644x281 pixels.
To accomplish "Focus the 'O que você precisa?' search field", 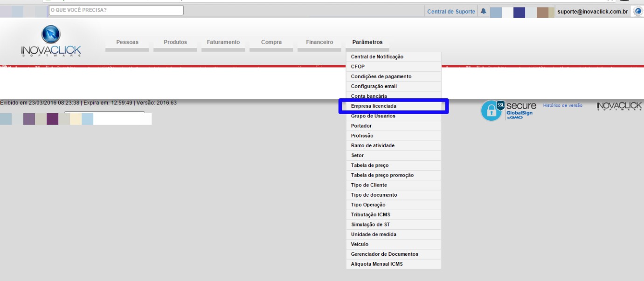I will [x=116, y=10].
